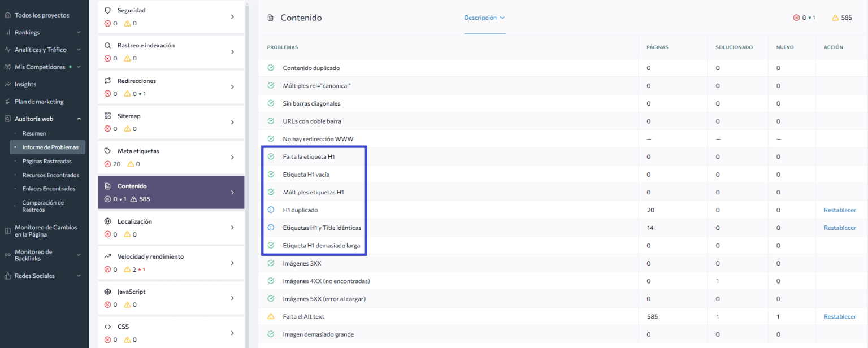Click the Rastreo e indexación magnifier icon

coord(108,45)
